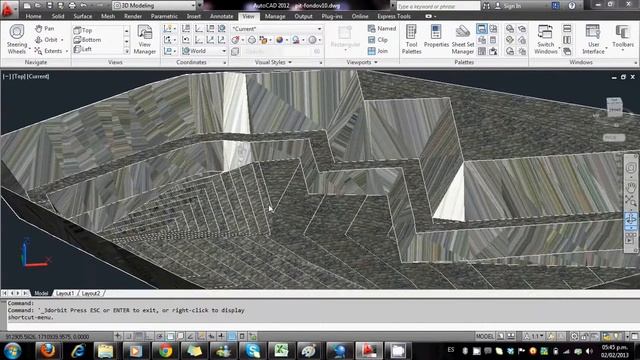This screenshot has height=360, width=640.
Task: Click the Excel taskbar icon
Action: tap(281, 350)
